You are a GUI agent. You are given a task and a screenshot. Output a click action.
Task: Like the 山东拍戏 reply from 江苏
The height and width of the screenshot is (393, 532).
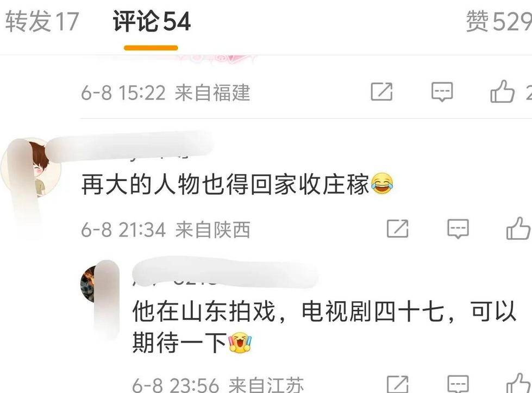[x=519, y=383]
